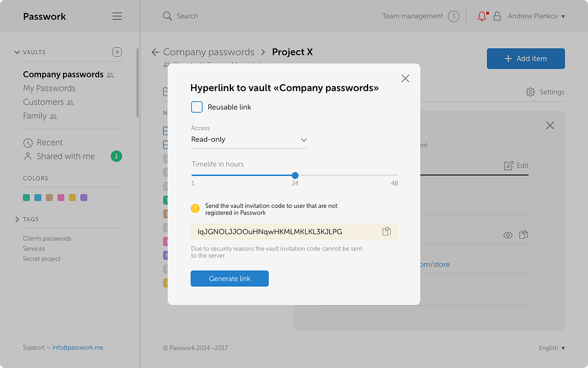This screenshot has height=368, width=588.
Task: Add a new vault with plus icon
Action: (x=117, y=52)
